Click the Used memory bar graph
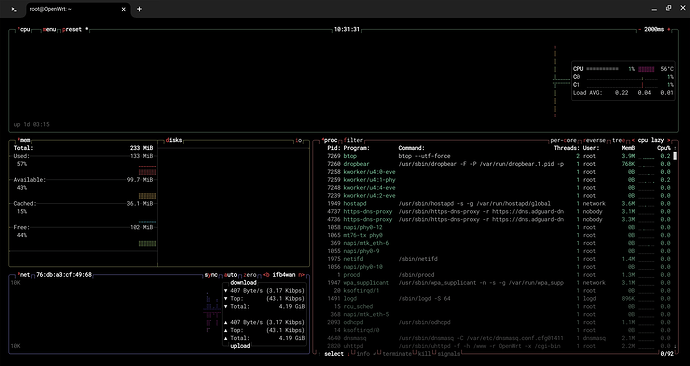The image size is (690, 366). tap(147, 170)
